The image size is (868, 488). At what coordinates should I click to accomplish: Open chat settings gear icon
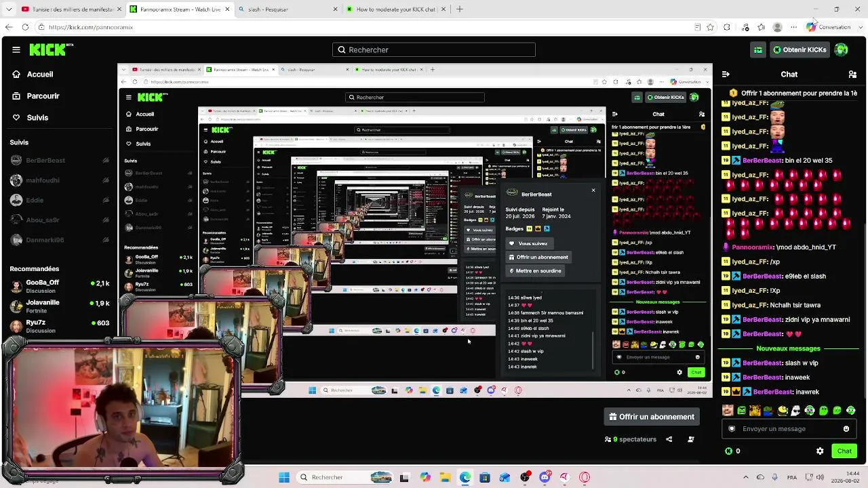(x=820, y=451)
